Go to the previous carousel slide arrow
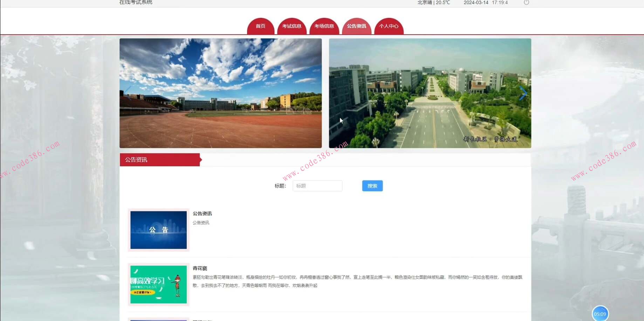 coord(128,93)
